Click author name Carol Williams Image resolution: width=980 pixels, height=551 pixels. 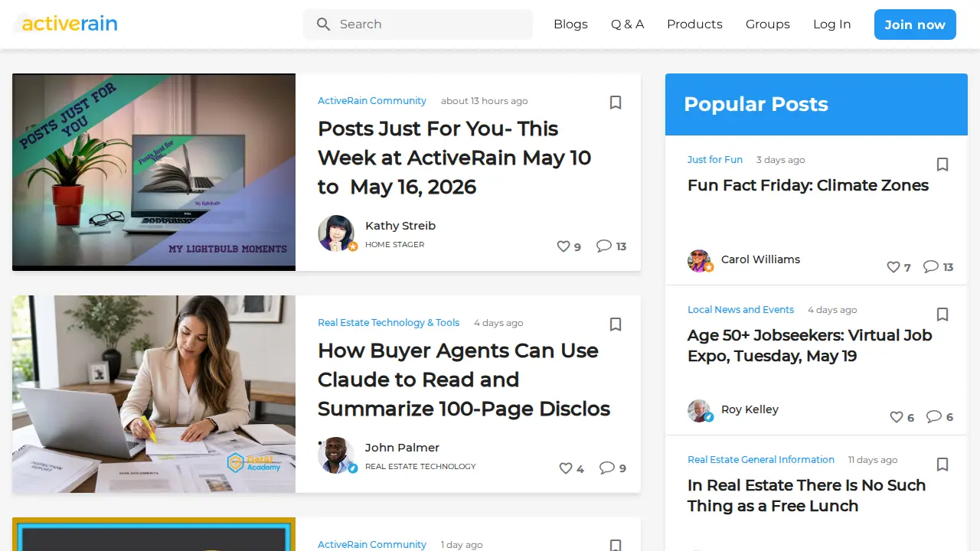tap(760, 259)
